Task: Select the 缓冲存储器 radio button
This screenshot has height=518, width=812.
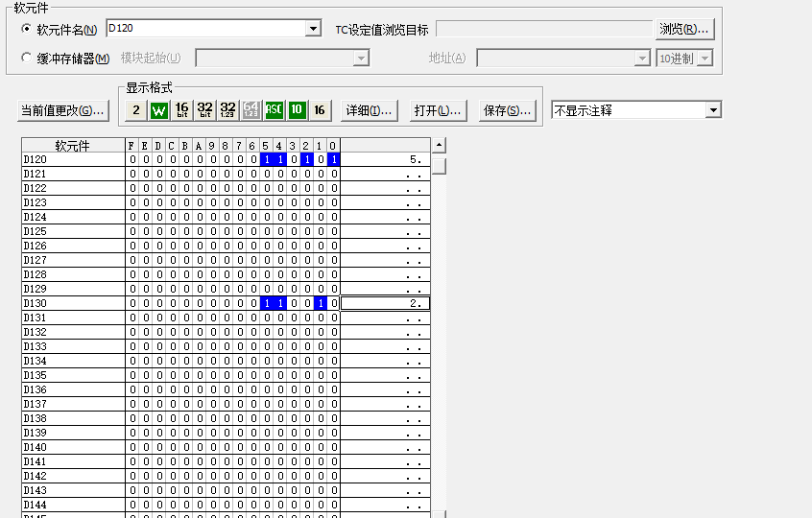Action: pyautogui.click(x=26, y=59)
